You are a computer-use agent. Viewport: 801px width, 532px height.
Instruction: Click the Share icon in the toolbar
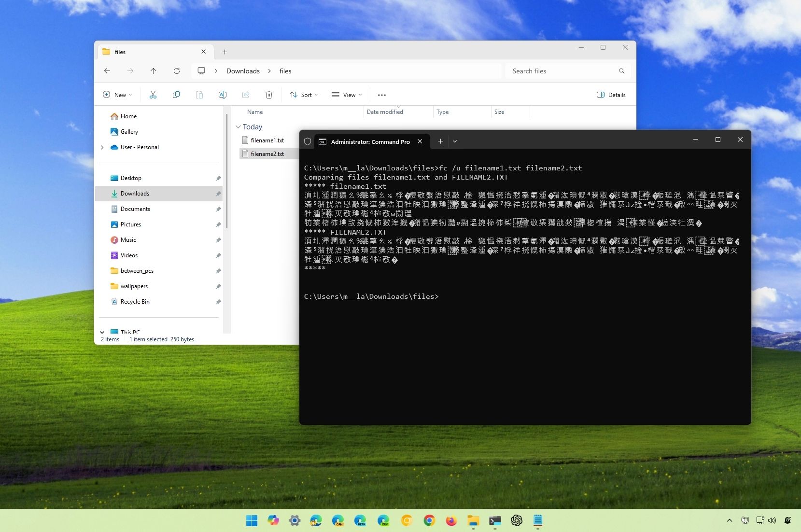(x=246, y=95)
